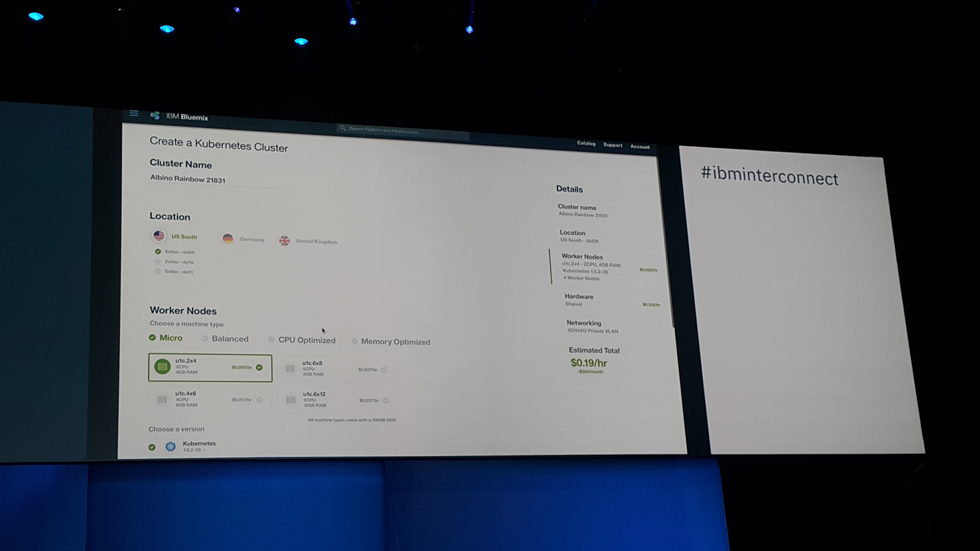This screenshot has width=980, height=551.
Task: Click the Germany location label
Action: click(x=252, y=239)
